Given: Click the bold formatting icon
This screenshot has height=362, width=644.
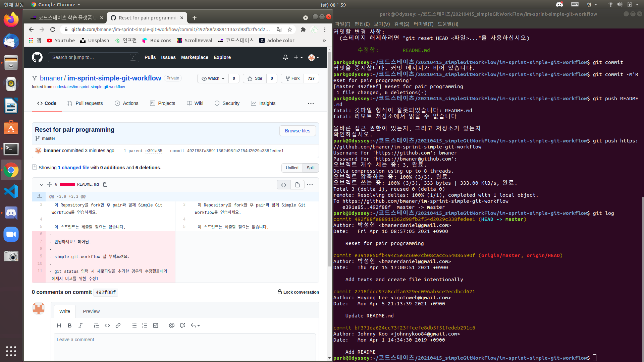Looking at the screenshot, I should (x=70, y=325).
